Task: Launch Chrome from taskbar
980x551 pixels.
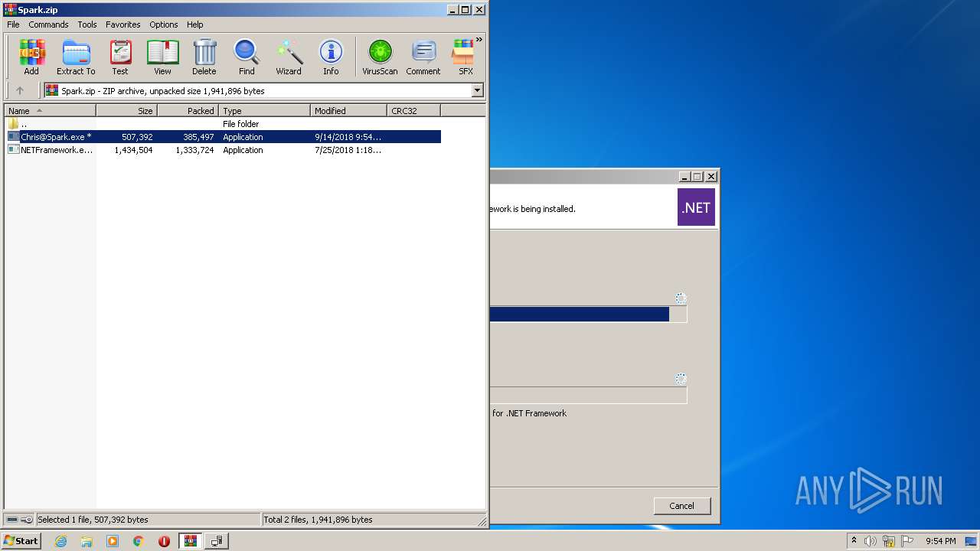Action: click(139, 541)
